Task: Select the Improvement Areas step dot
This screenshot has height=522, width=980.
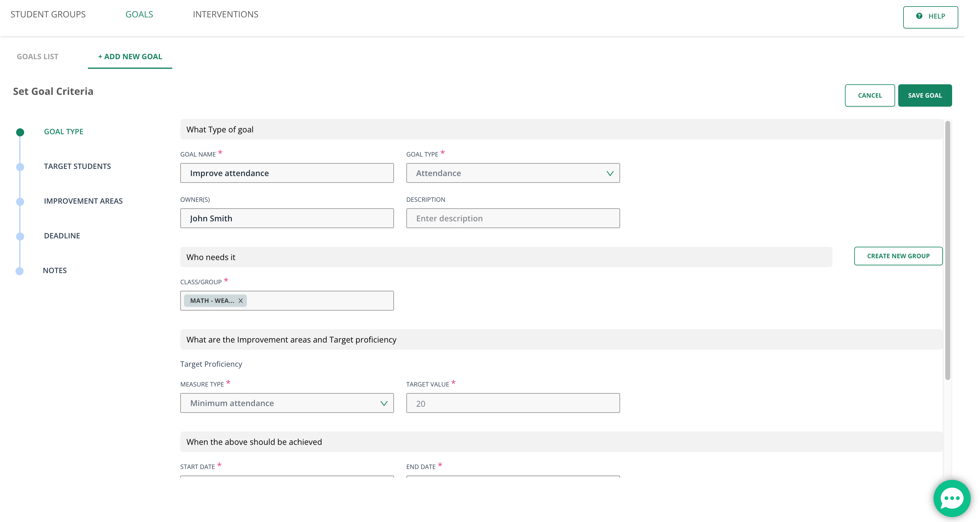Action: coord(20,201)
